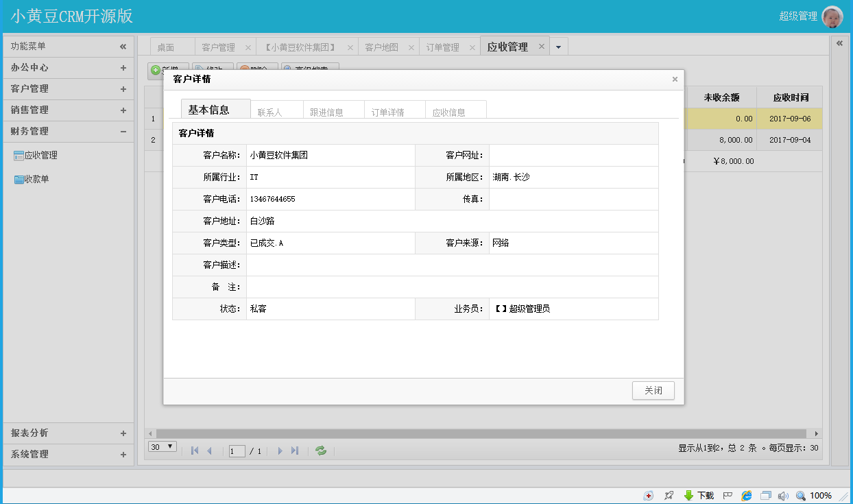The width and height of the screenshot is (853, 504).
Task: Collapse the 功能菜单 sidebar with double-chevron icon
Action: [x=123, y=47]
